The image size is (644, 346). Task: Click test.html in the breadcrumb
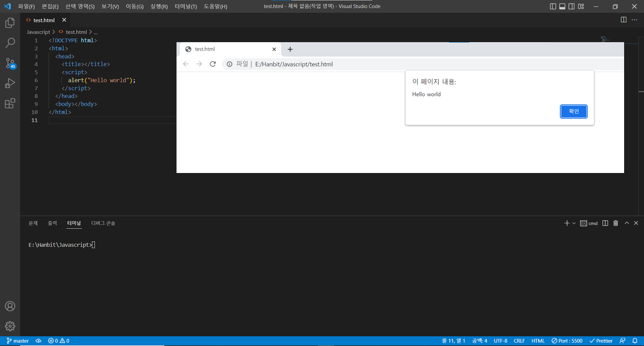click(76, 32)
